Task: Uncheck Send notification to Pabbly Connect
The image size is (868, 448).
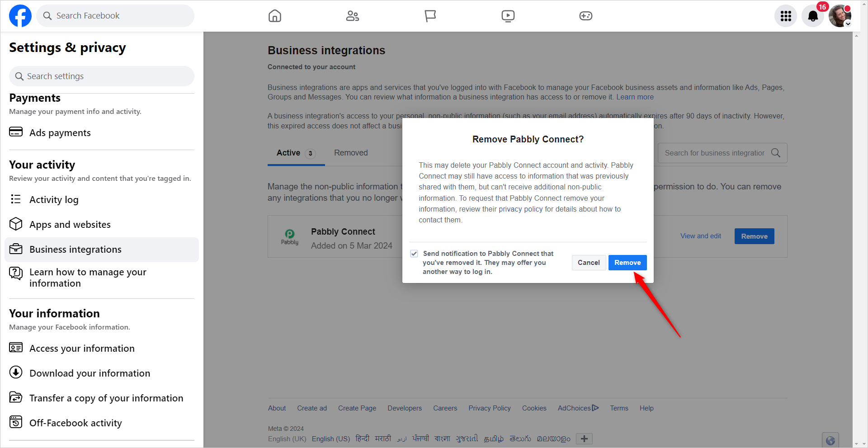Action: (414, 254)
